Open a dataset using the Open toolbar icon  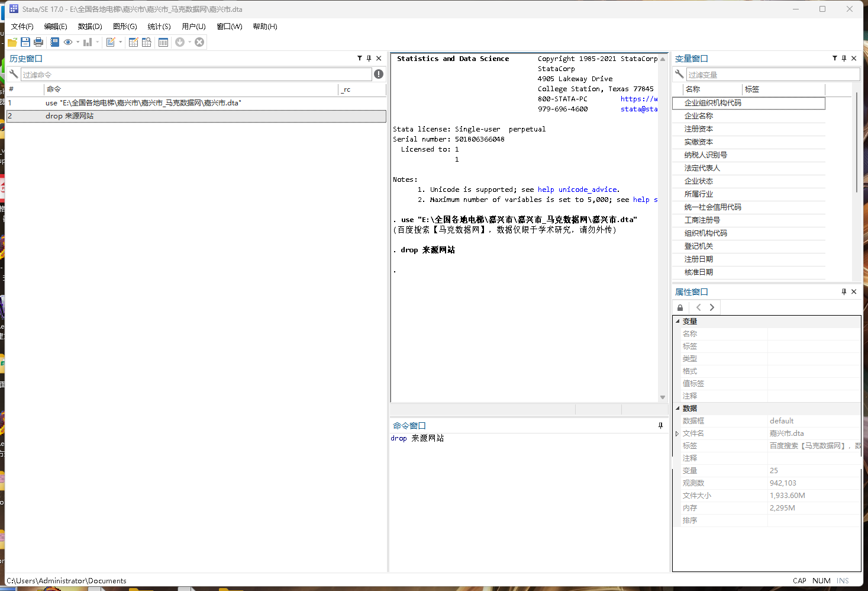click(12, 41)
